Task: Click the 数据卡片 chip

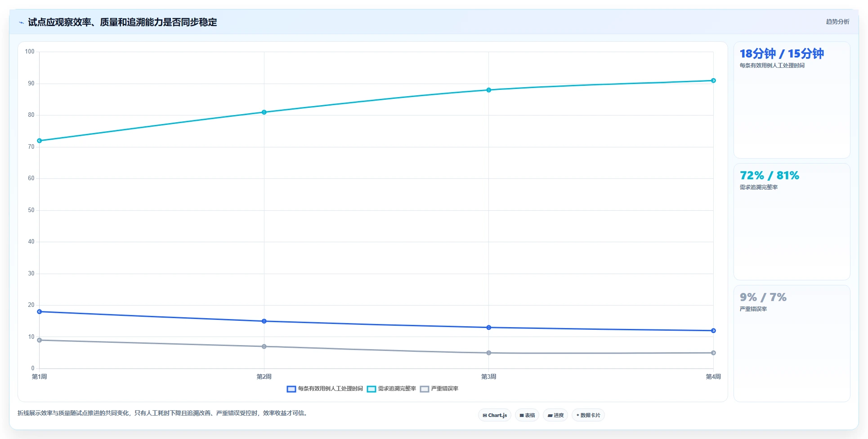Action: [588, 415]
